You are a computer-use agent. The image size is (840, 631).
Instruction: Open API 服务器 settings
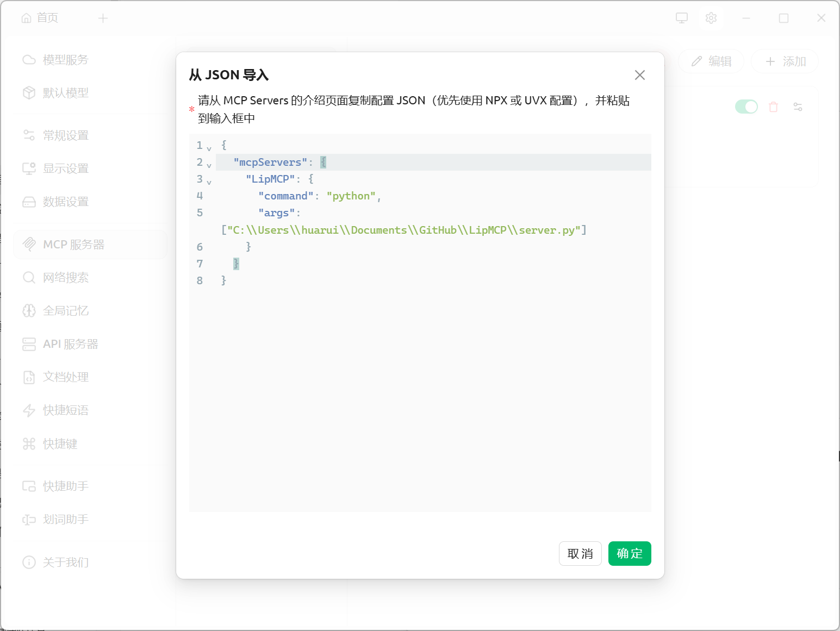pyautogui.click(x=90, y=344)
